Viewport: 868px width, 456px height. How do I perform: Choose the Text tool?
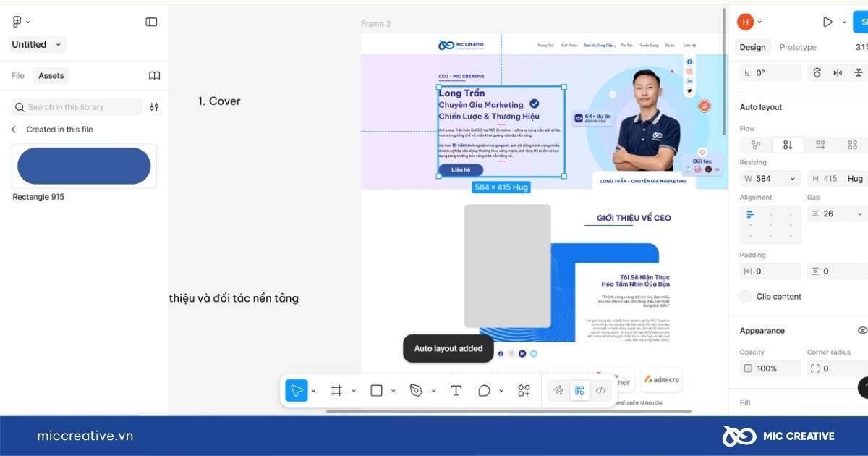click(456, 391)
